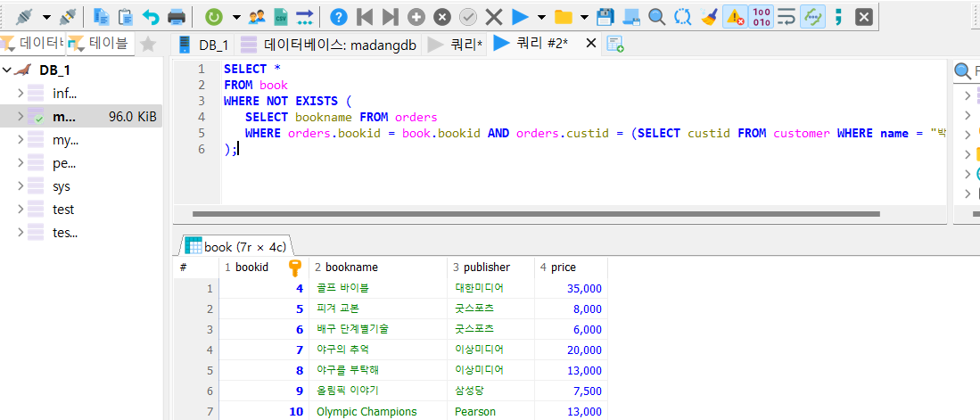980x420 pixels.
Task: Post changes with the checkmark icon
Action: (468, 17)
